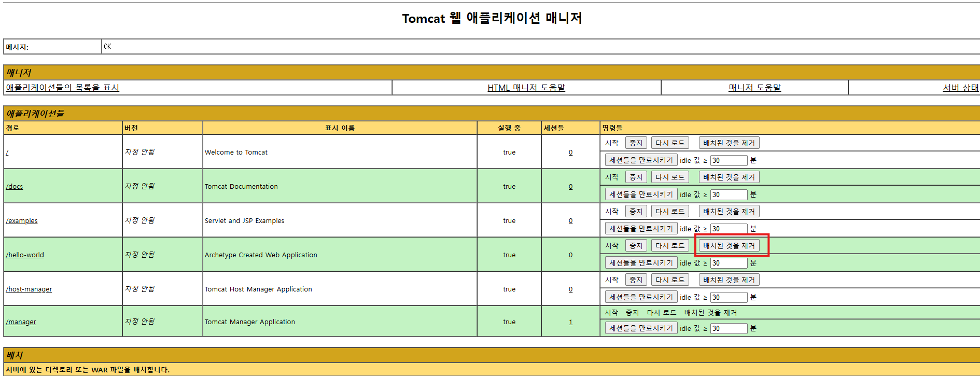Viewport: 980px width, 376px height.
Task: Click idle minutes field for /docs
Action: [x=729, y=194]
